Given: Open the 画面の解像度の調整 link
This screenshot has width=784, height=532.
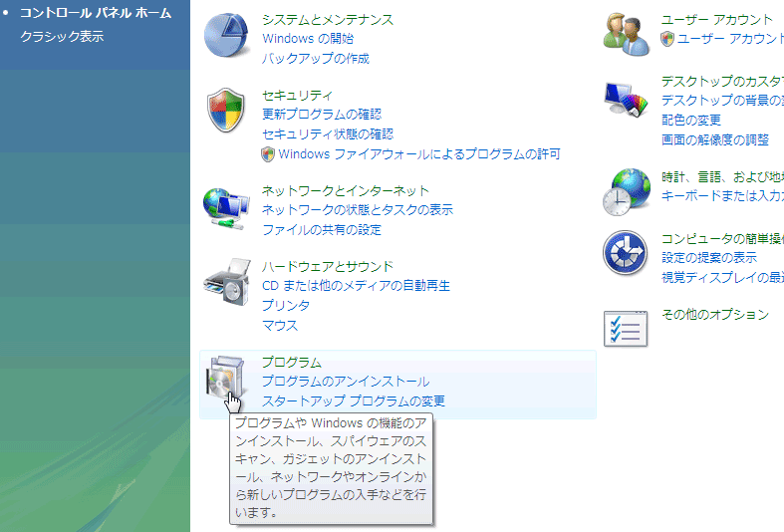Looking at the screenshot, I should (715, 139).
